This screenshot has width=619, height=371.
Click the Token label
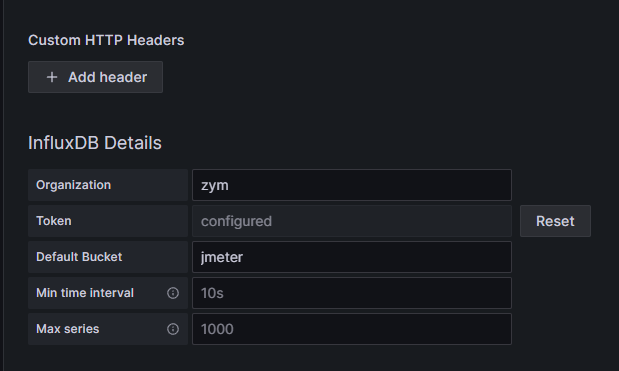54,221
